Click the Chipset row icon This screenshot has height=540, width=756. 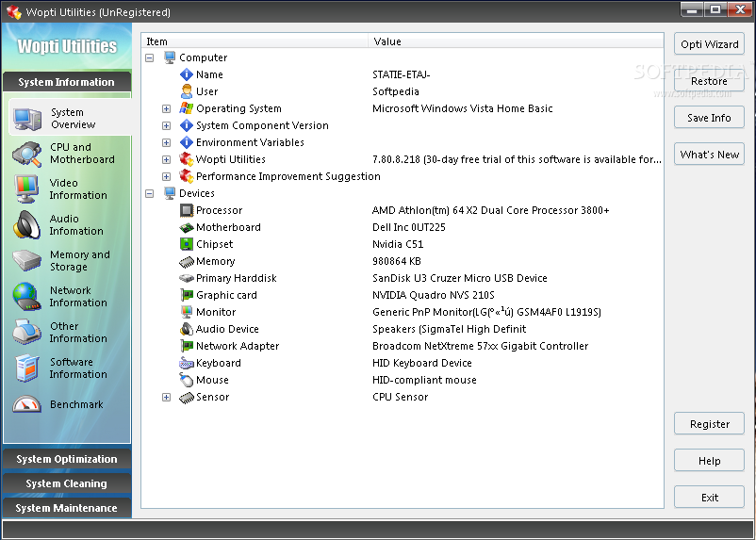[186, 244]
